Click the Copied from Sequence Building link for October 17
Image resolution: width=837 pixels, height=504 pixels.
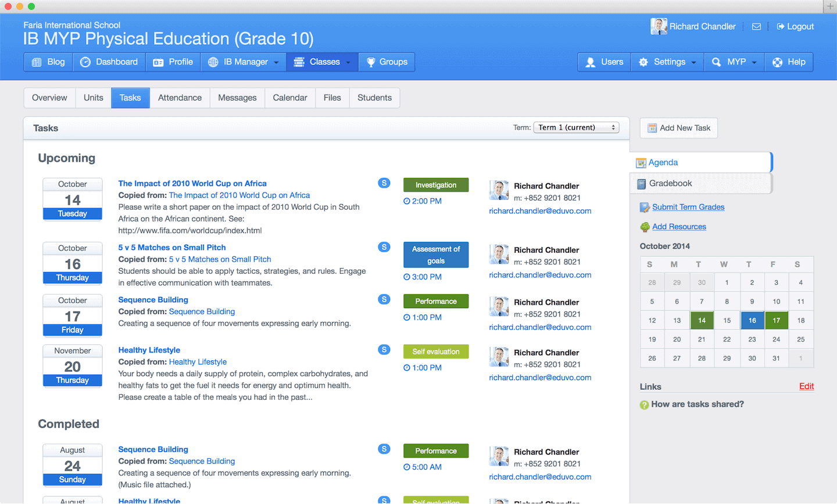(x=202, y=312)
